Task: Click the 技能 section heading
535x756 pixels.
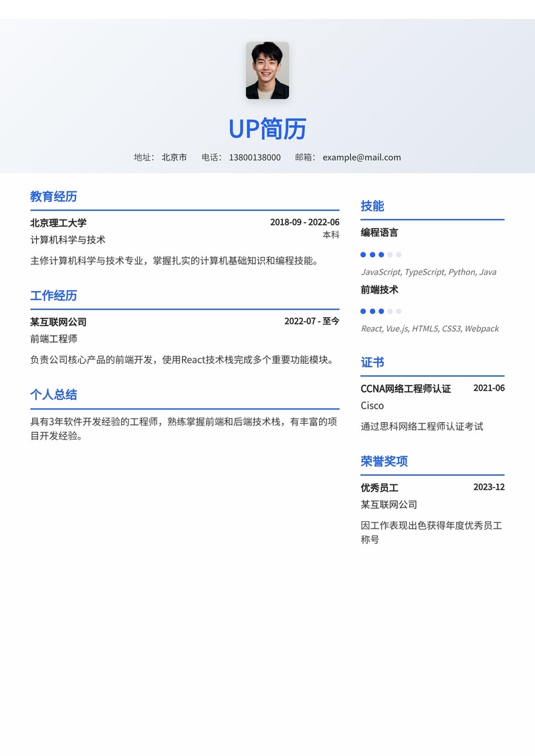Action: tap(373, 206)
